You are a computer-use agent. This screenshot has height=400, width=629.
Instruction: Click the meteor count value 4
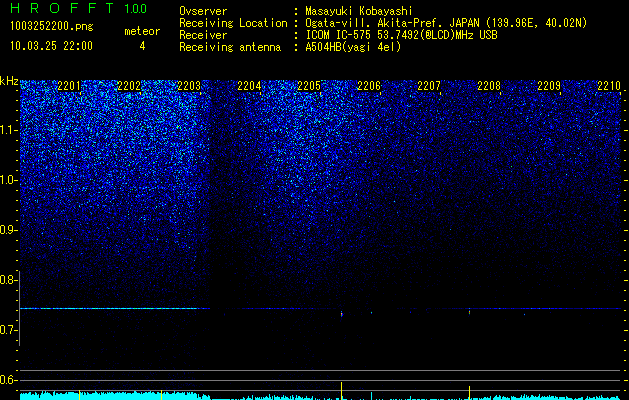click(x=142, y=46)
